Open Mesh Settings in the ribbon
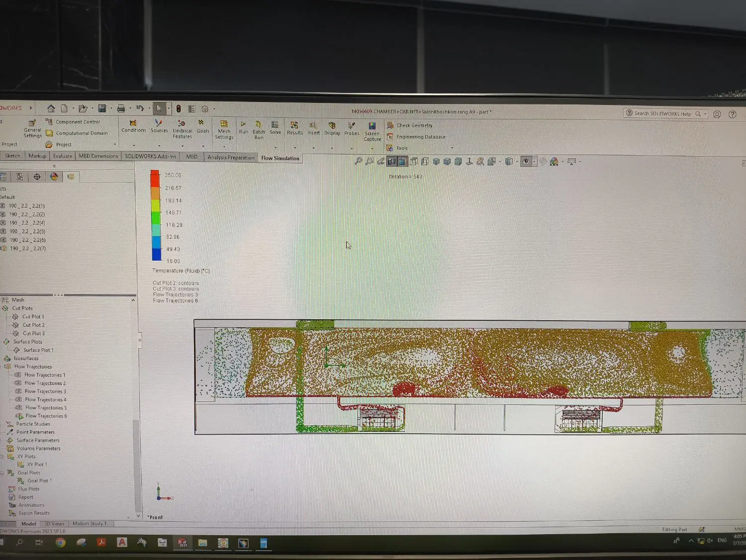Viewport: 746px width, 560px height. pyautogui.click(x=224, y=130)
